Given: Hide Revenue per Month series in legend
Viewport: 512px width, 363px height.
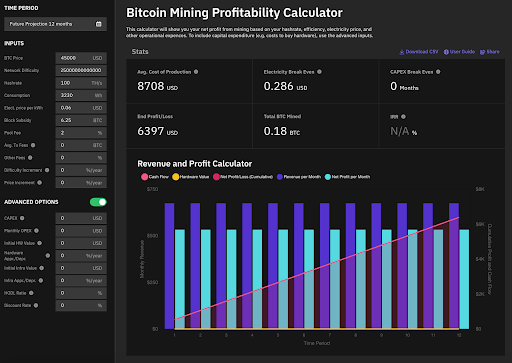Looking at the screenshot, I should [x=299, y=177].
